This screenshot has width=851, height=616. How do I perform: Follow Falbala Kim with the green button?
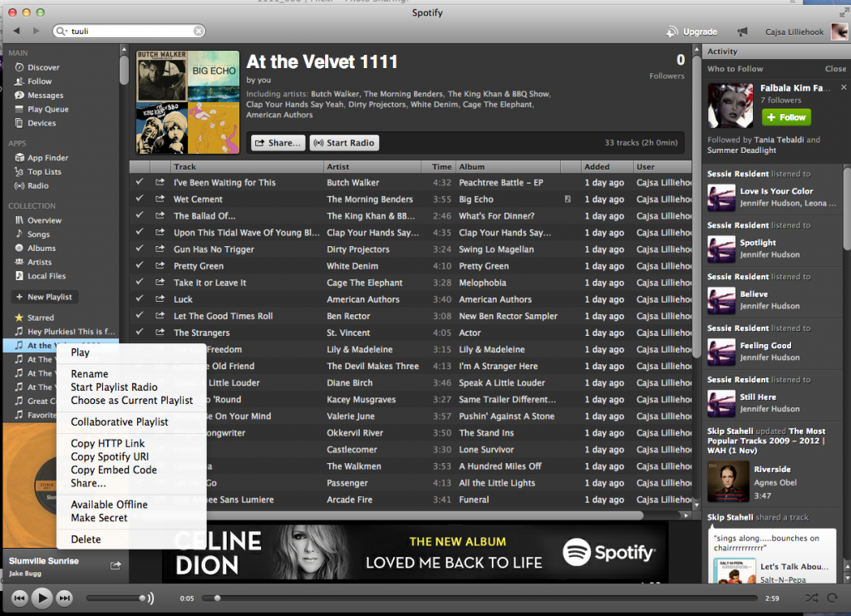[x=786, y=117]
